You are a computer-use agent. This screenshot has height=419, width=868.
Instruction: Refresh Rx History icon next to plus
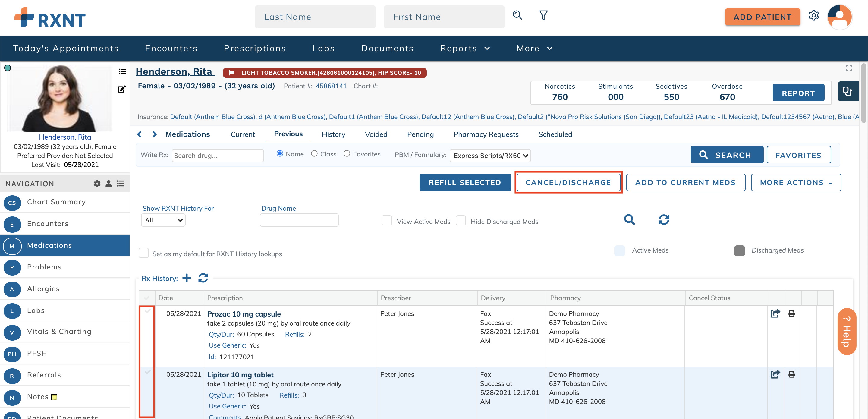tap(203, 278)
